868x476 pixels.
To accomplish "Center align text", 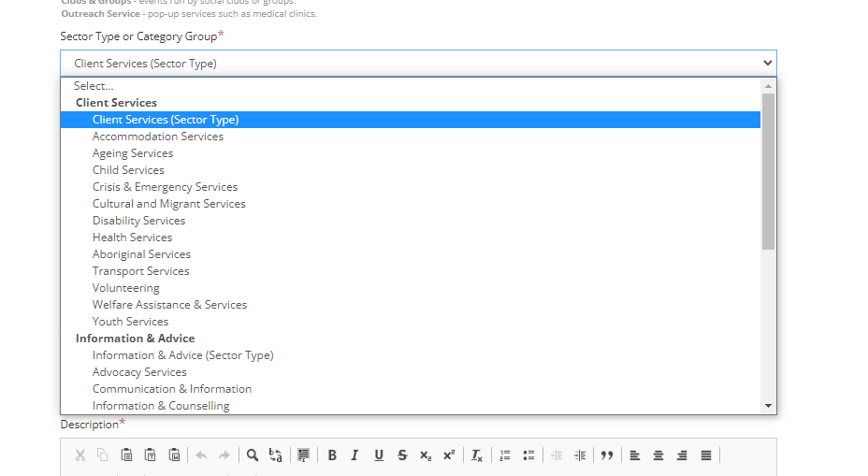I will 658,455.
